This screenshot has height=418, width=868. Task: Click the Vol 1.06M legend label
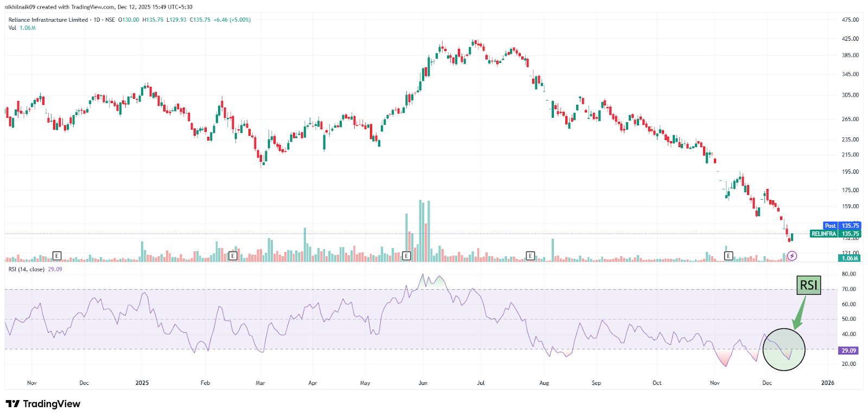point(22,28)
